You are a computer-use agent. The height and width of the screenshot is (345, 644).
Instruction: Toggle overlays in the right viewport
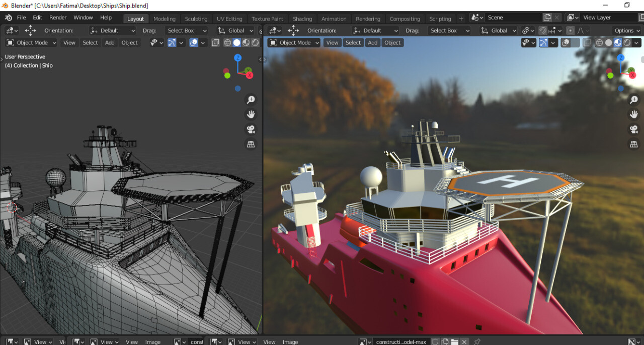pyautogui.click(x=565, y=43)
